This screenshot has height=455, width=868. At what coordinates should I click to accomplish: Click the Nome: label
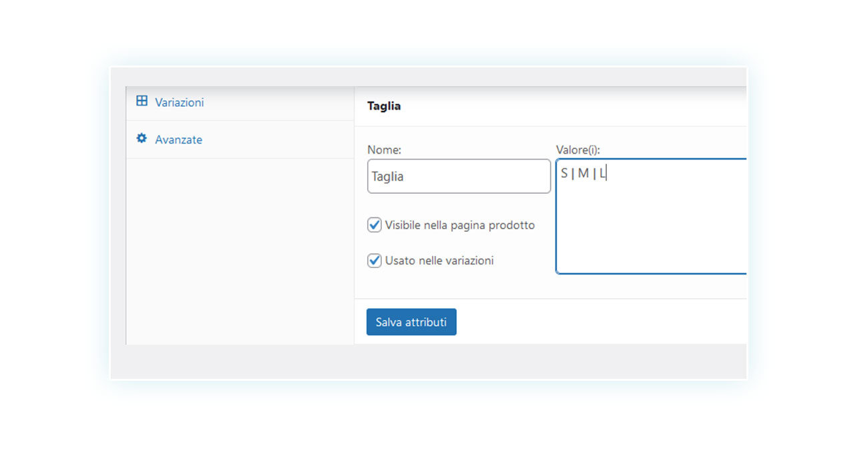coord(384,150)
